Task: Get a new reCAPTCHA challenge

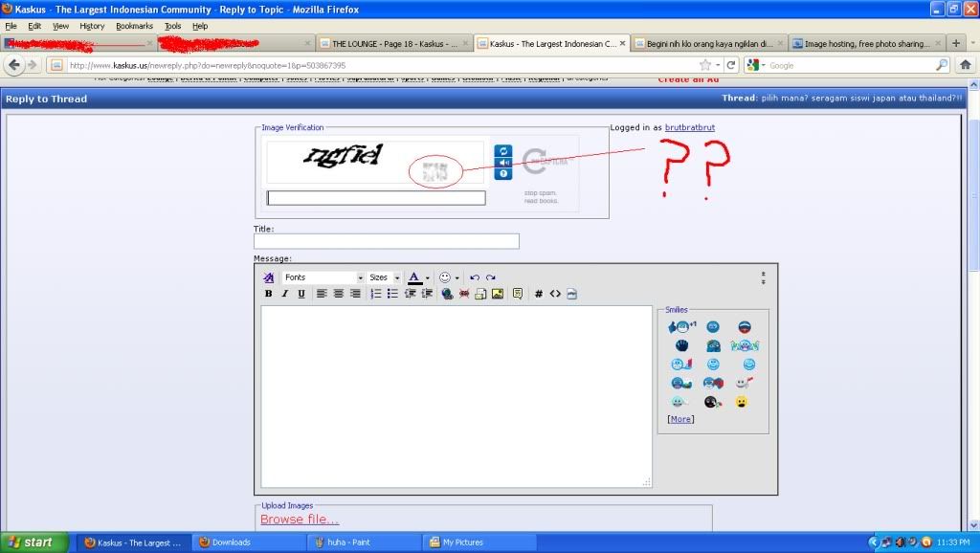Action: [503, 151]
